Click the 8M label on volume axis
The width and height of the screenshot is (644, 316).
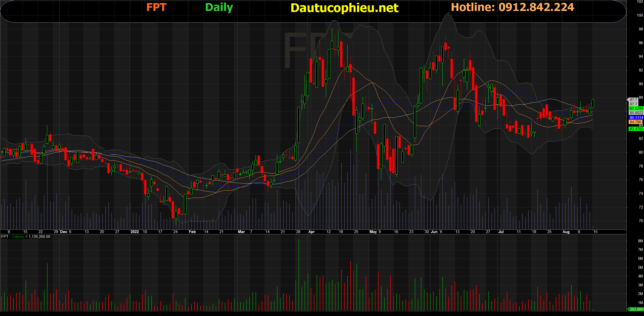pos(640,241)
